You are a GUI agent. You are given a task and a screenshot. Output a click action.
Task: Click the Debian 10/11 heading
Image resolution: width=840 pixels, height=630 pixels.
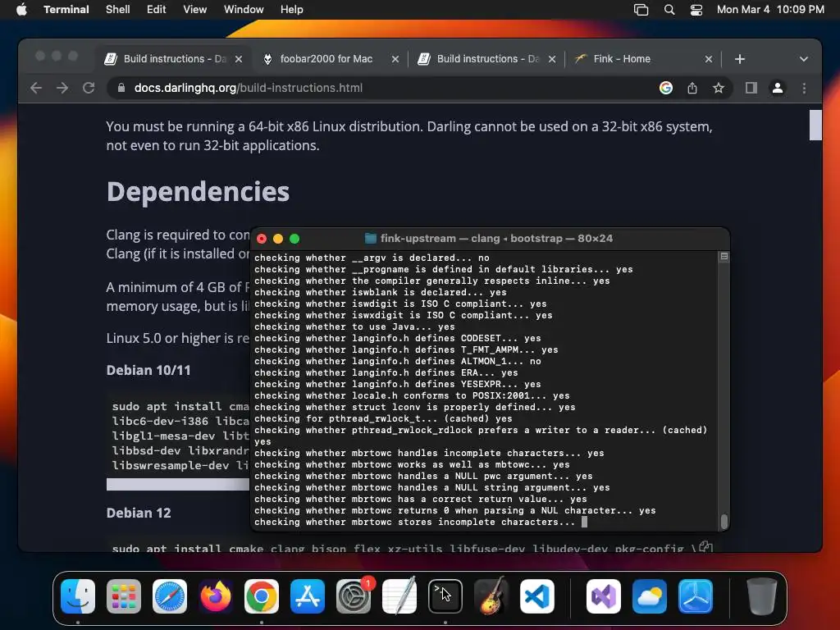click(148, 370)
